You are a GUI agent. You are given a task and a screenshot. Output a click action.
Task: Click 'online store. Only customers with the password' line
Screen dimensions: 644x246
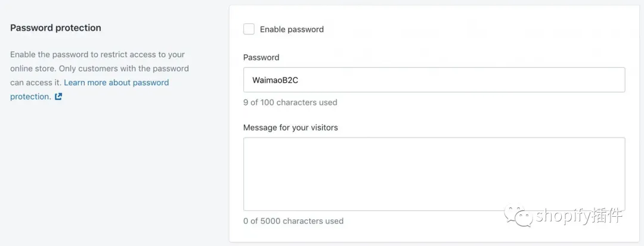(100, 68)
